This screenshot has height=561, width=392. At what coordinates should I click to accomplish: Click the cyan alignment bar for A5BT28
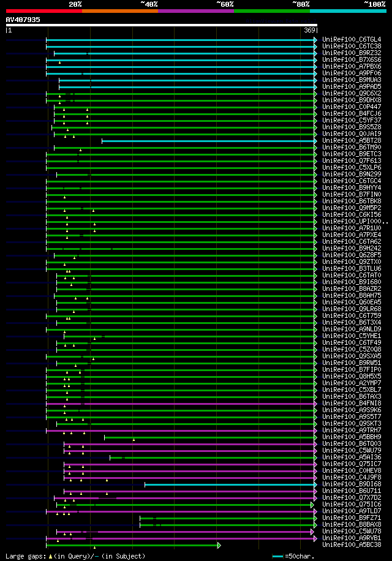point(208,141)
